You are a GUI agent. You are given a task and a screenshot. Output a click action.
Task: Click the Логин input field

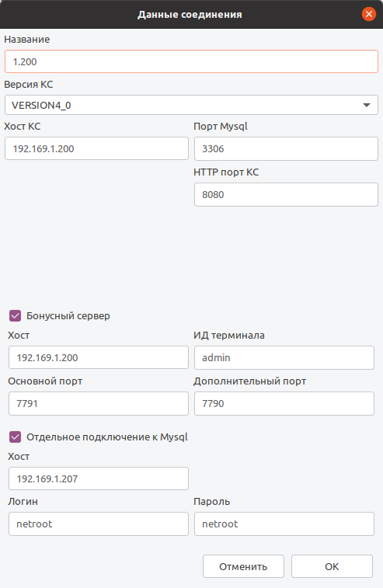click(x=99, y=524)
